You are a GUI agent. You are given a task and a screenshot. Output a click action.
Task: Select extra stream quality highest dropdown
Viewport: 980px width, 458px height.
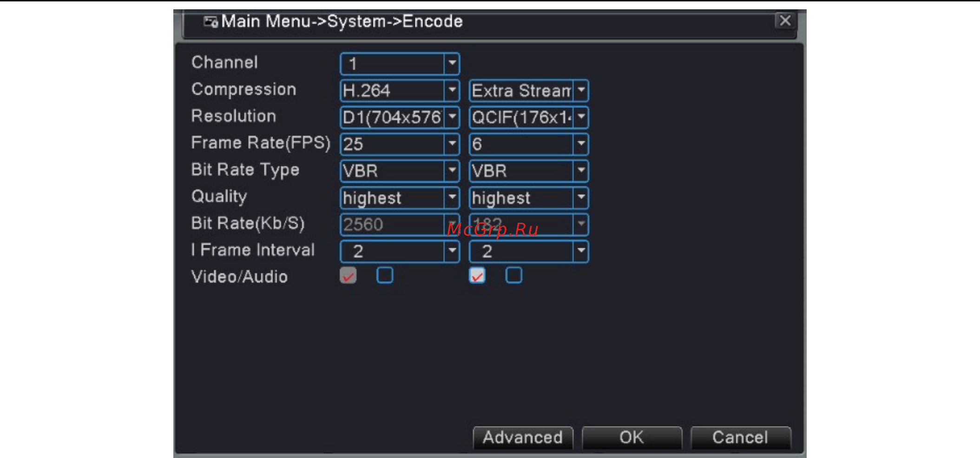(529, 198)
